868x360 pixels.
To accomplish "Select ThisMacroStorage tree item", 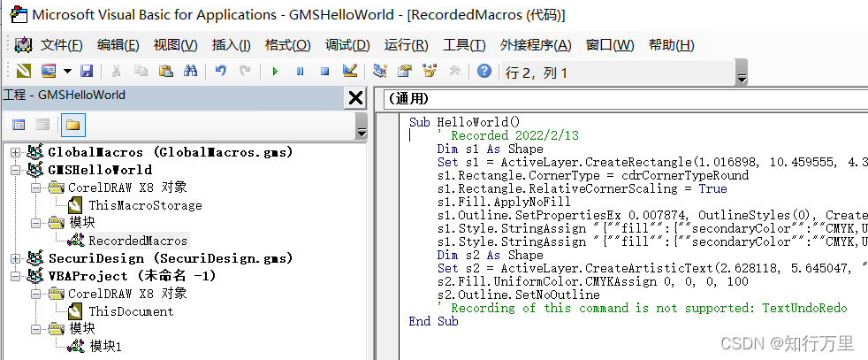I will tap(145, 205).
